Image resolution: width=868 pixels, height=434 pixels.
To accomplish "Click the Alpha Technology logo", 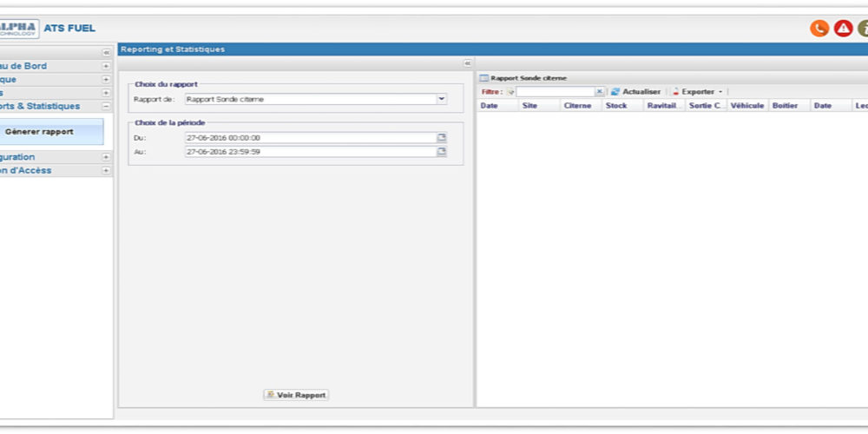I will tap(17, 29).
